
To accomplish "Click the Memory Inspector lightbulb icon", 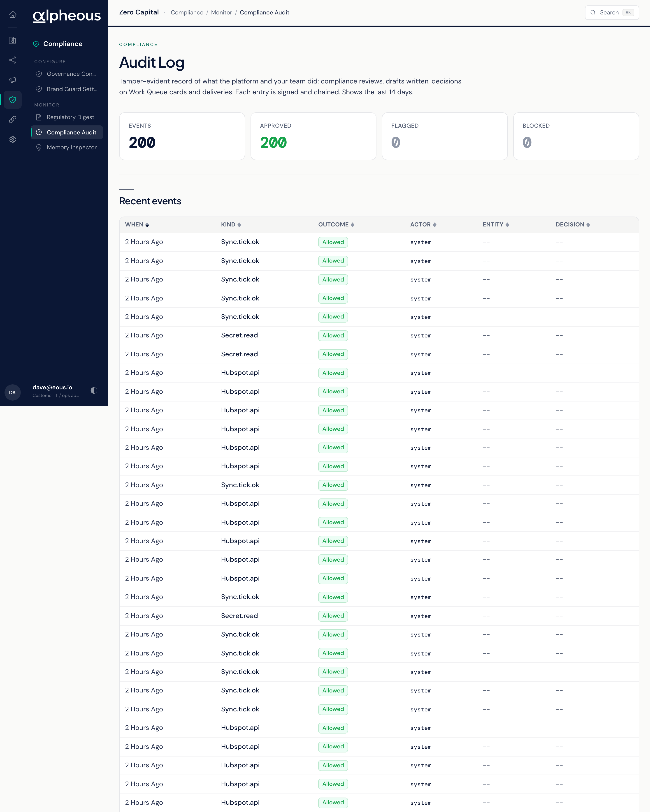I will click(39, 147).
